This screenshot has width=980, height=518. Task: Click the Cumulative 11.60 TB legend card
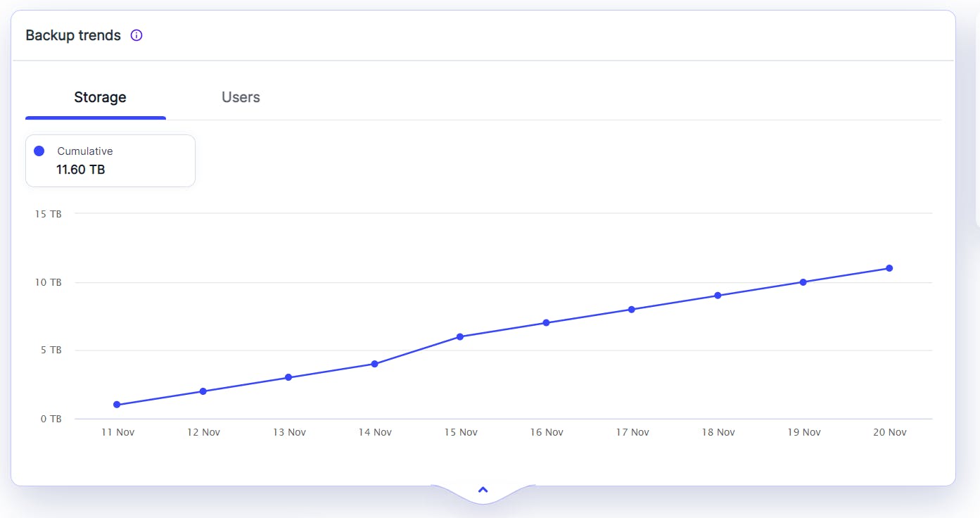[110, 161]
